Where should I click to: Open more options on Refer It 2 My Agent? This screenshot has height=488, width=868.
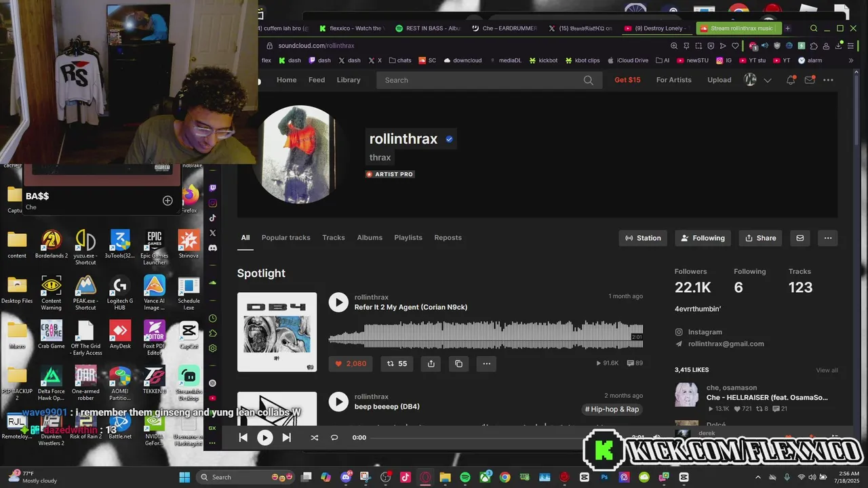point(486,364)
